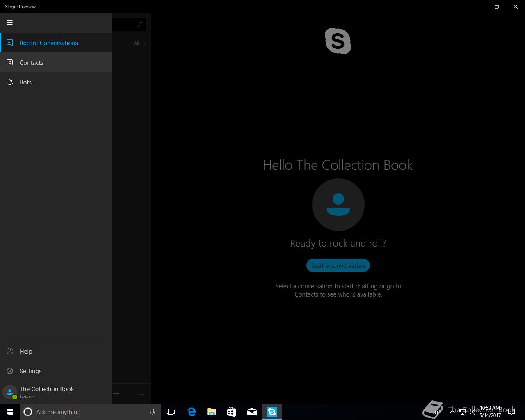Click the Cortana microphone icon
This screenshot has height=420, width=525.
(152, 412)
